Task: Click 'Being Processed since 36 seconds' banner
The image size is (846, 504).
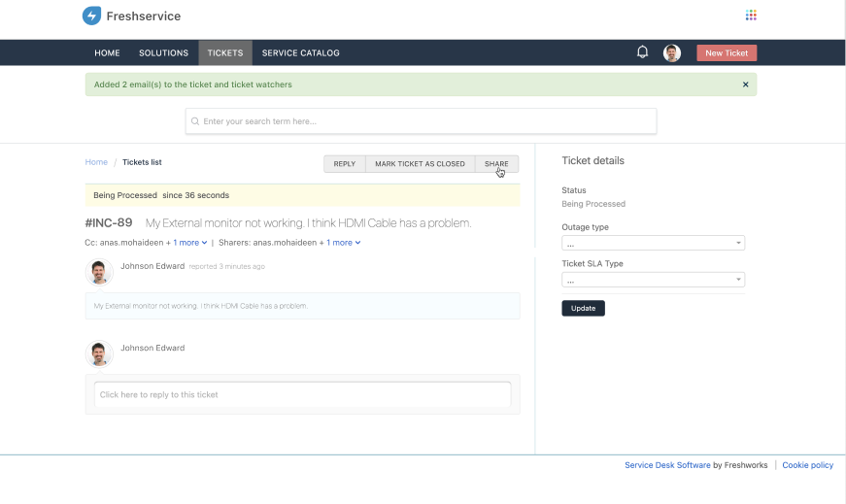Action: click(302, 195)
